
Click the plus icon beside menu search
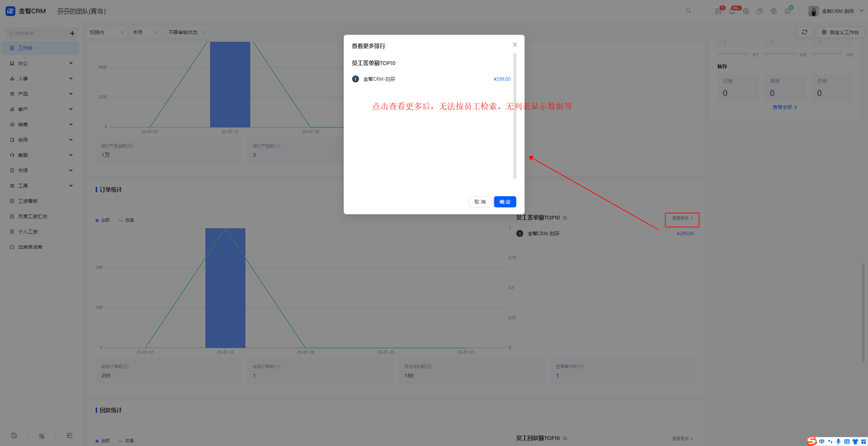pos(73,33)
